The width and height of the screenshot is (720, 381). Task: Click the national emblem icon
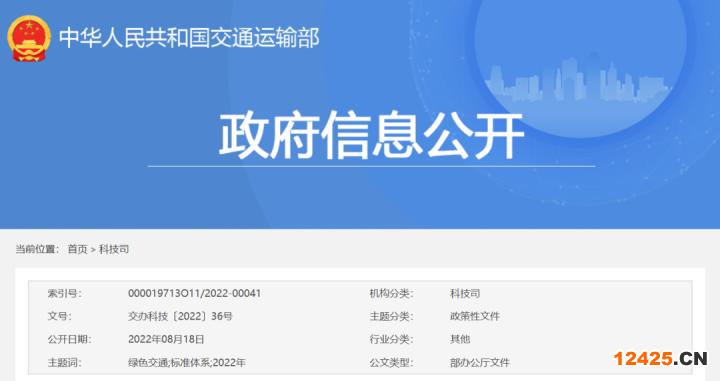point(29,39)
